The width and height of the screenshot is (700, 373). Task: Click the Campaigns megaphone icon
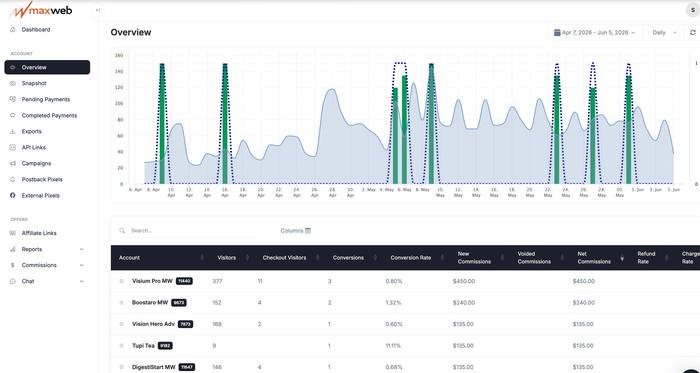(12, 164)
